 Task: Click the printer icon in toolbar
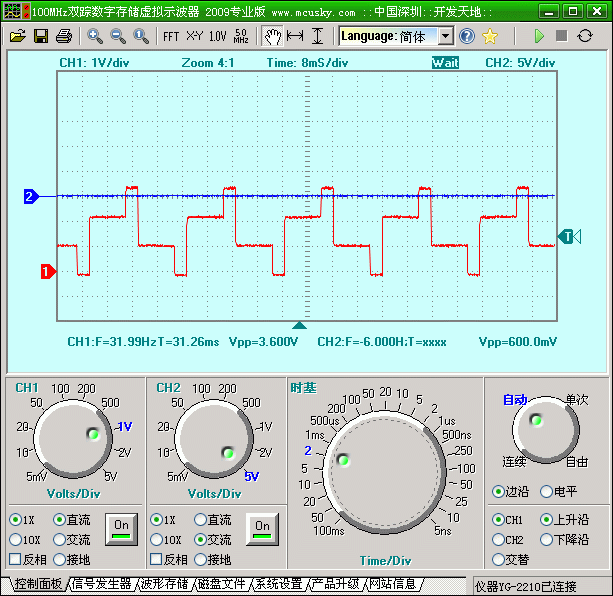point(64,36)
